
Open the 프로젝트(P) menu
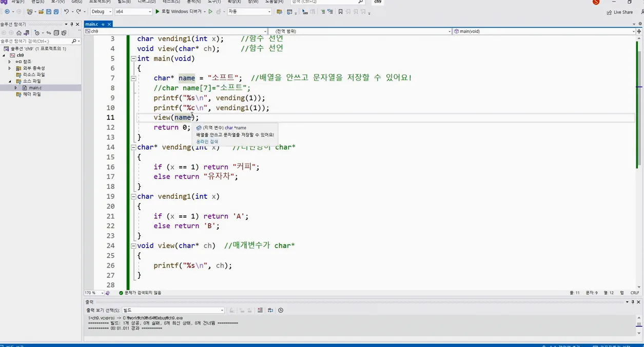coord(100,2)
